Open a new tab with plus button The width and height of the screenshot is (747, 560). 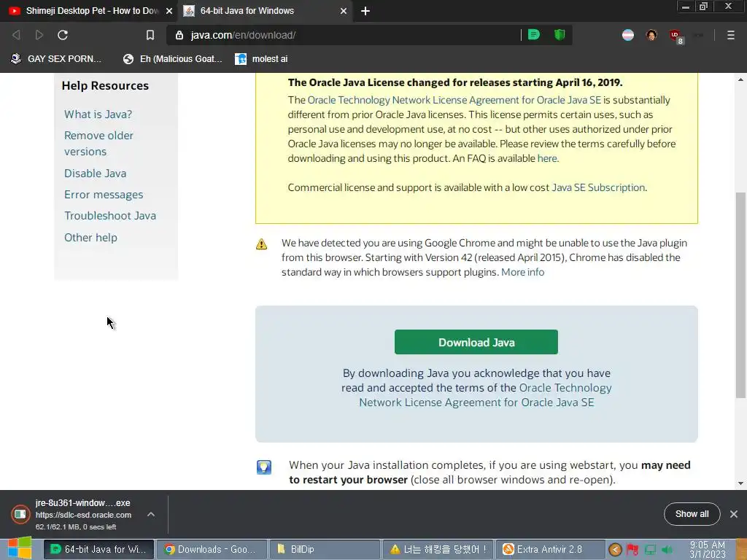[365, 11]
